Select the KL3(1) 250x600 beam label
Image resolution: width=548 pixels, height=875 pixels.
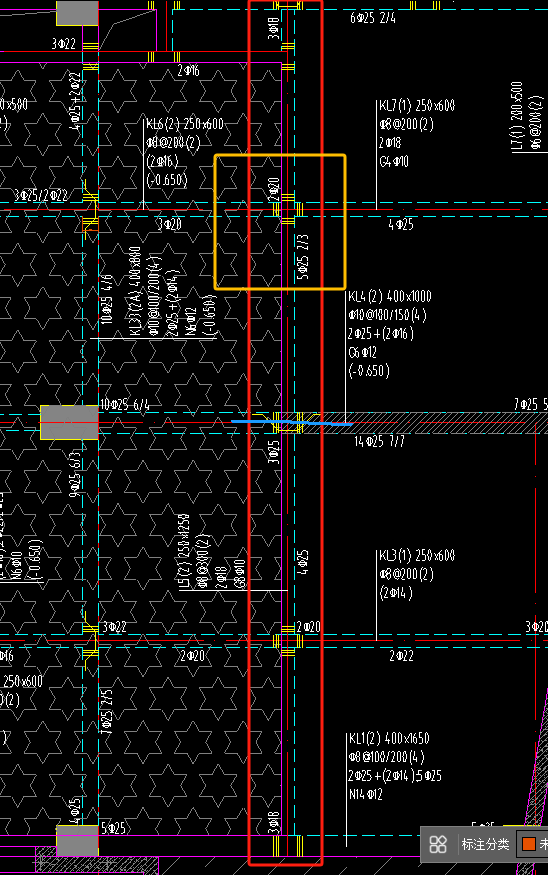tap(417, 555)
